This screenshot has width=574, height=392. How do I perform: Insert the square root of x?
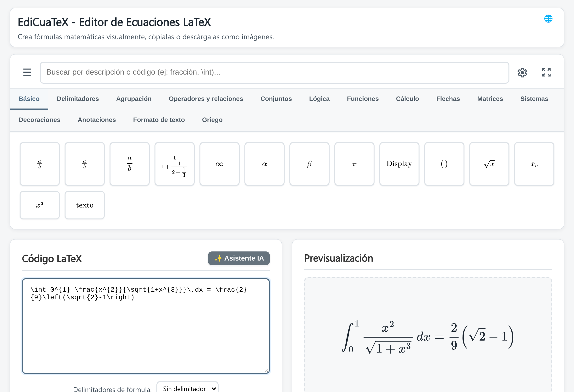pyautogui.click(x=489, y=164)
